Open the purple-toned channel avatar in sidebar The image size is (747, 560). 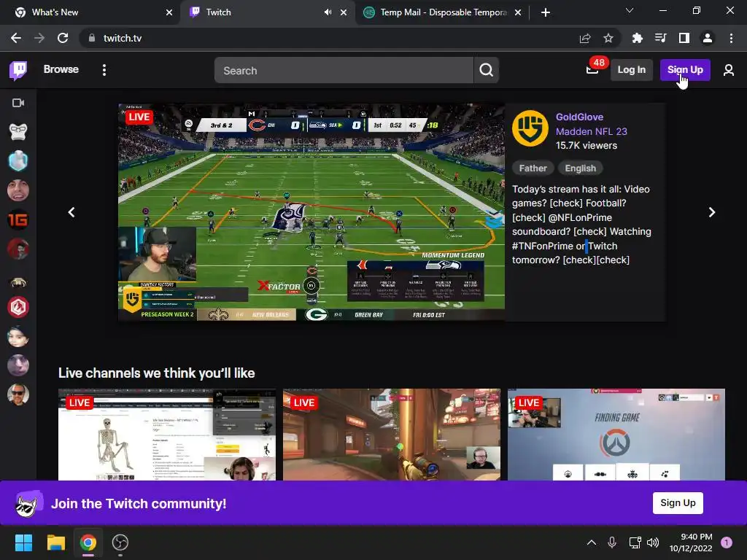click(x=18, y=366)
